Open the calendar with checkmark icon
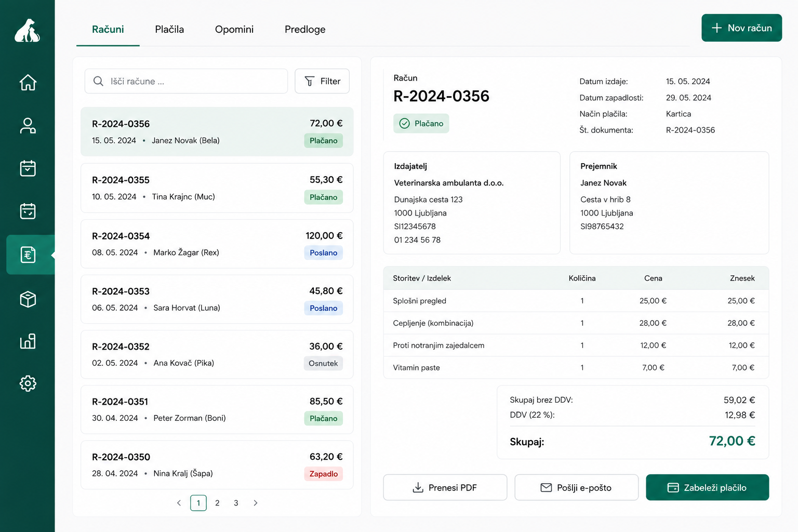798x532 pixels. pos(28,168)
